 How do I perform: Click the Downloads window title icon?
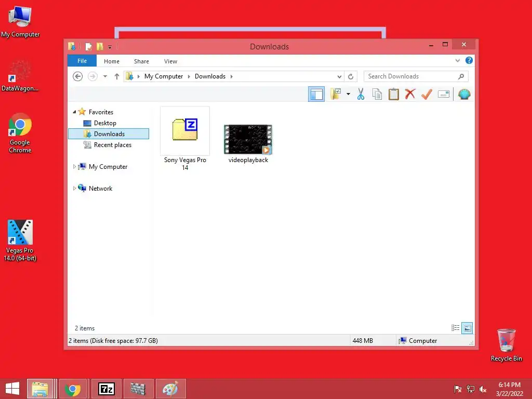click(x=72, y=46)
